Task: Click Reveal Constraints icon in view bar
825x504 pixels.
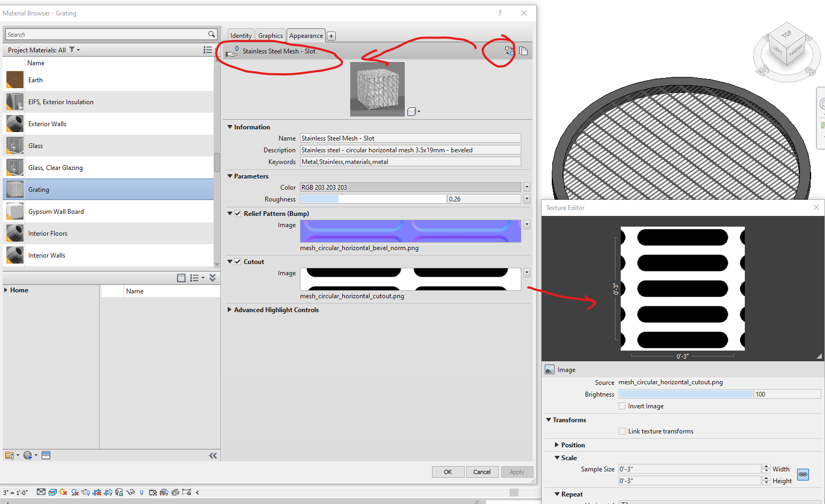Action: (x=187, y=492)
